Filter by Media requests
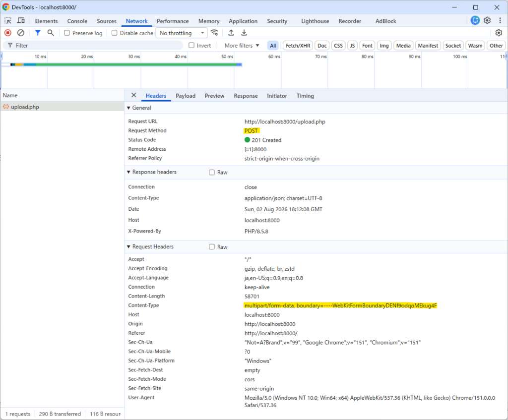Viewport: 508px width, 420px height. click(403, 46)
